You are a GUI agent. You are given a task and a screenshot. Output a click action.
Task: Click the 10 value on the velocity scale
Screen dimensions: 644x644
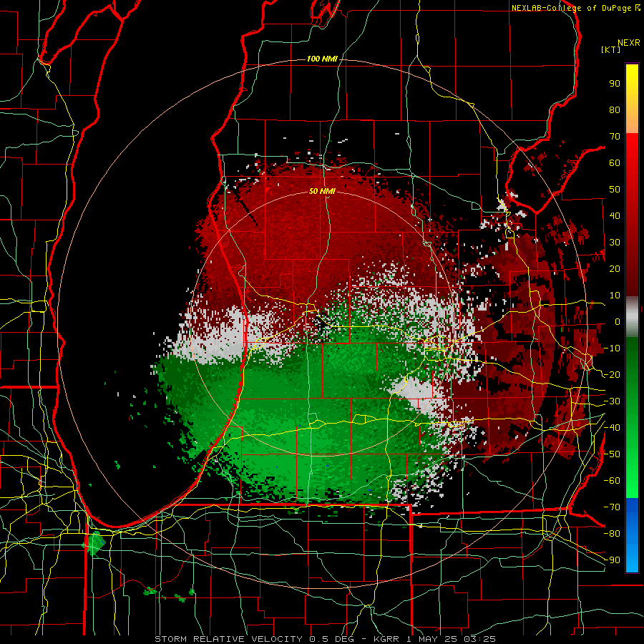615,296
